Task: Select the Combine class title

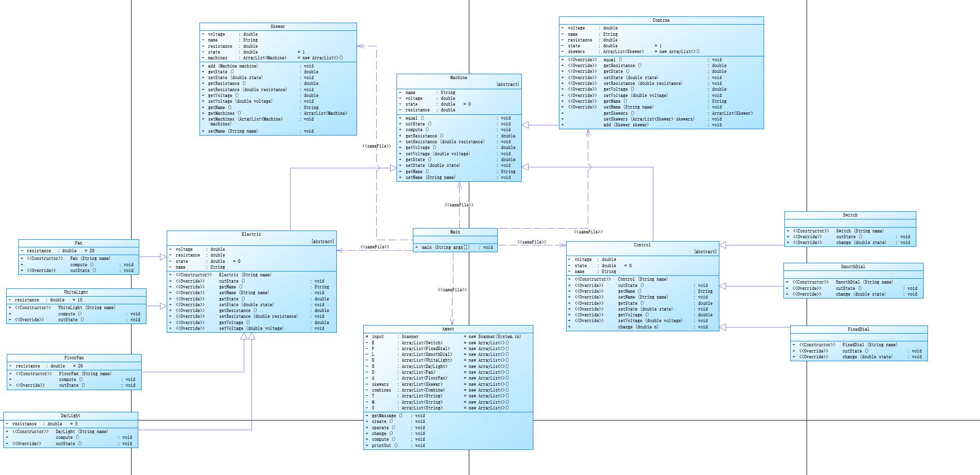Action: tap(661, 20)
